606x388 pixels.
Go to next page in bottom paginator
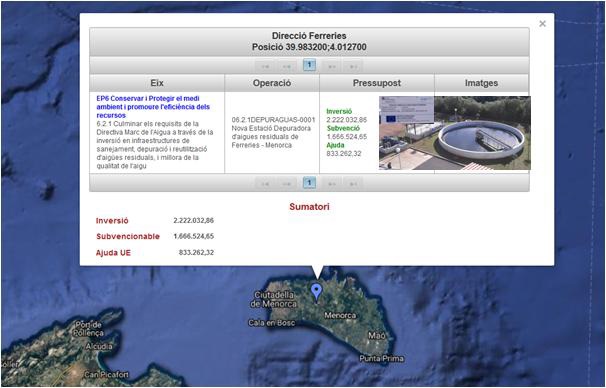click(332, 184)
